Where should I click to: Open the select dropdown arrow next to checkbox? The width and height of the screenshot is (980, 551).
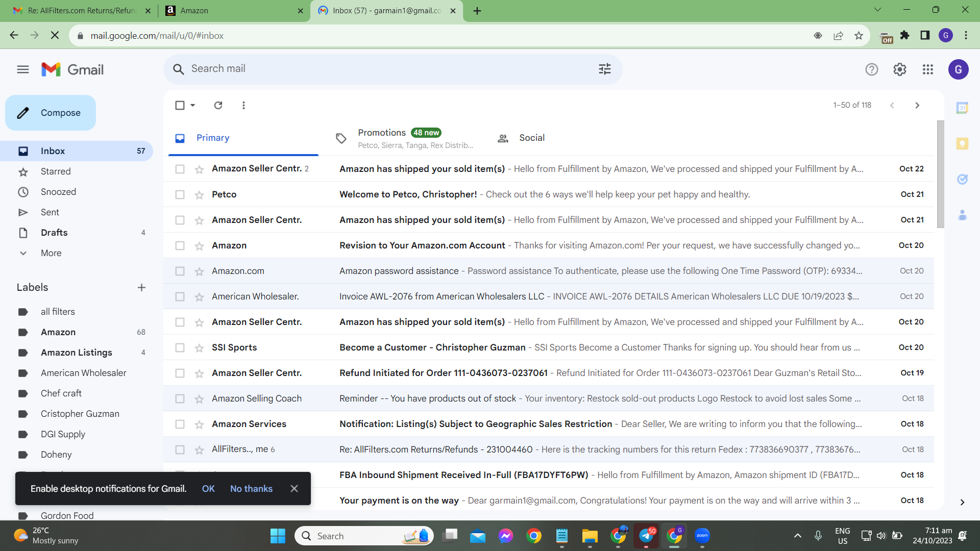pyautogui.click(x=193, y=105)
